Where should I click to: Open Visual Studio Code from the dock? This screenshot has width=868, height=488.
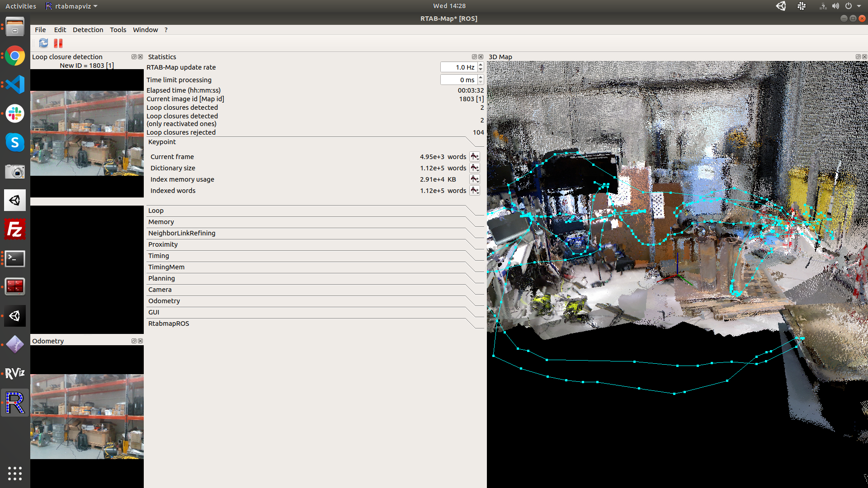tap(15, 84)
